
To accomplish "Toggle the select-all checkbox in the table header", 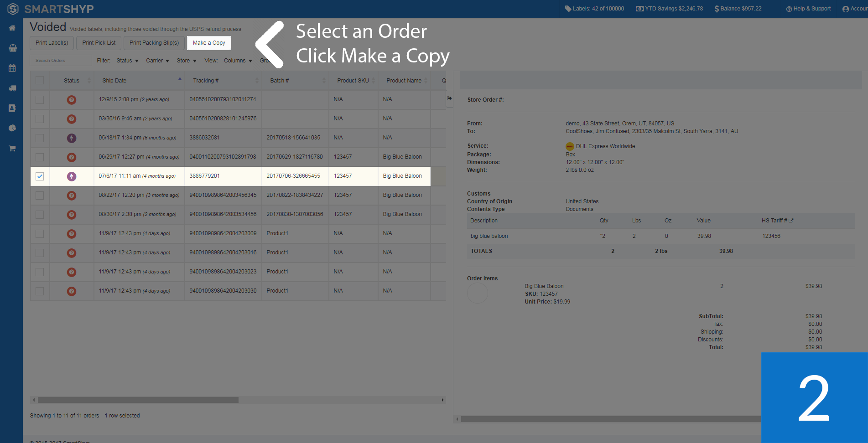I will click(x=40, y=81).
